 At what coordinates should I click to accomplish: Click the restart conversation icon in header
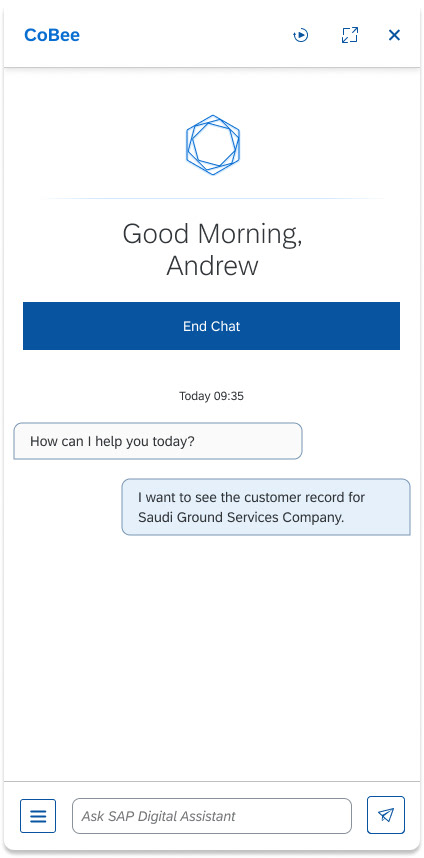(300, 36)
